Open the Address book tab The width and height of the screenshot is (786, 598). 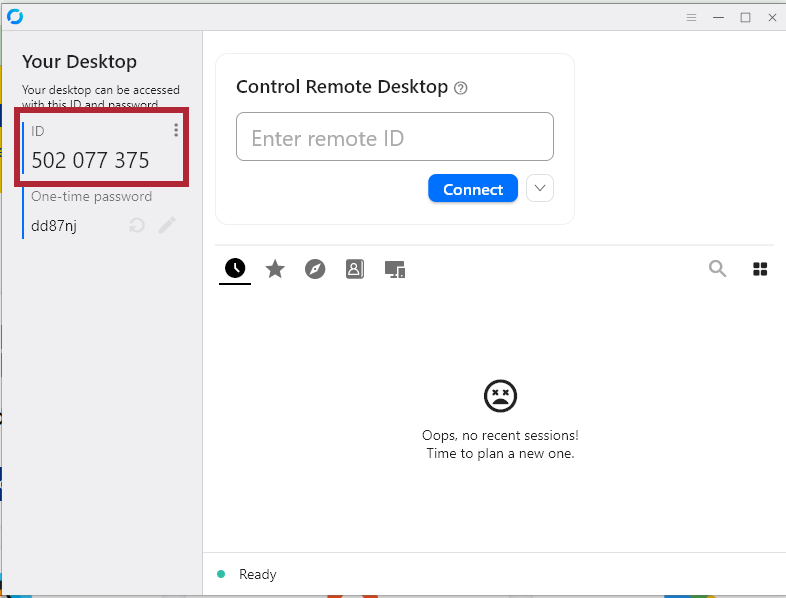[354, 269]
